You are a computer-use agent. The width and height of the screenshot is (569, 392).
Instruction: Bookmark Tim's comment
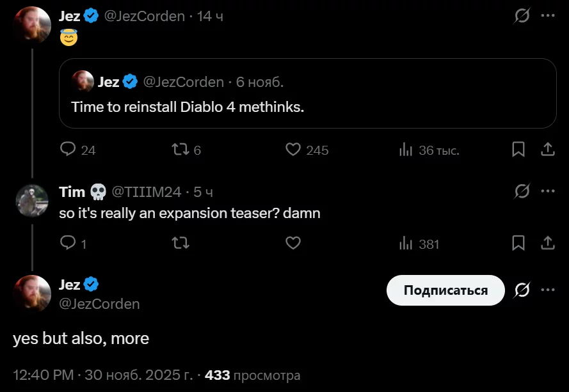coord(518,244)
